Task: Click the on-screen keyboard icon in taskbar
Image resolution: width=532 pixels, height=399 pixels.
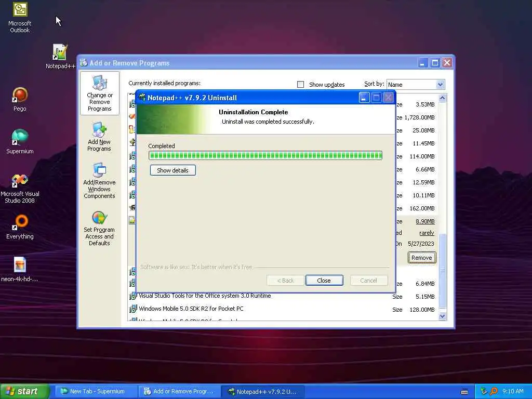Action: pos(464,392)
